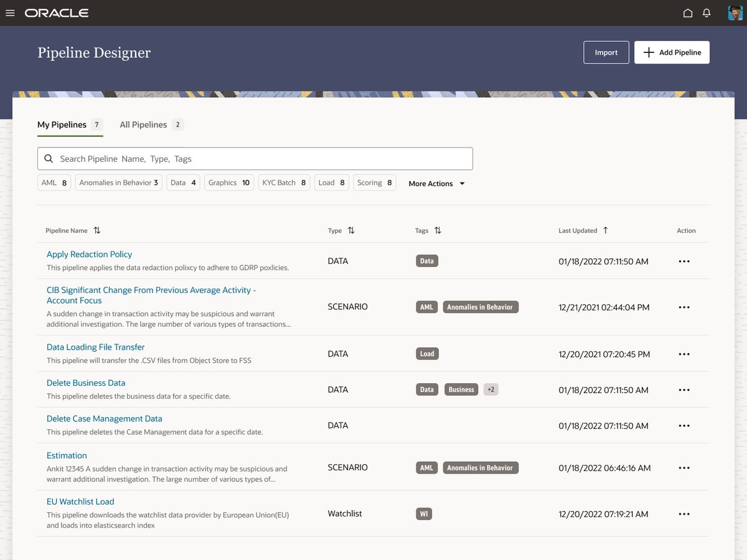Open CIB Significant Change pipeline link
747x560 pixels.
[151, 295]
